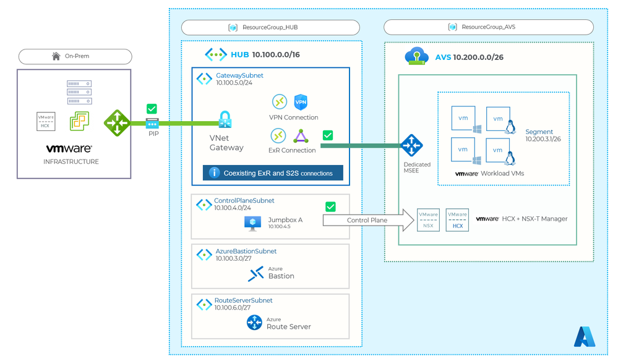Click the 'ResourceGroup_HUB' label text
This screenshot has height=364, width=618.
pos(270,27)
